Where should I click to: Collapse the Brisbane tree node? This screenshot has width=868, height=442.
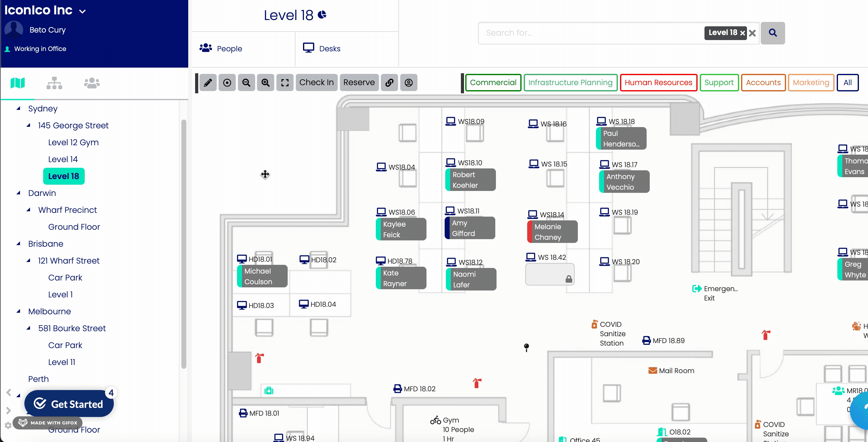coord(18,244)
